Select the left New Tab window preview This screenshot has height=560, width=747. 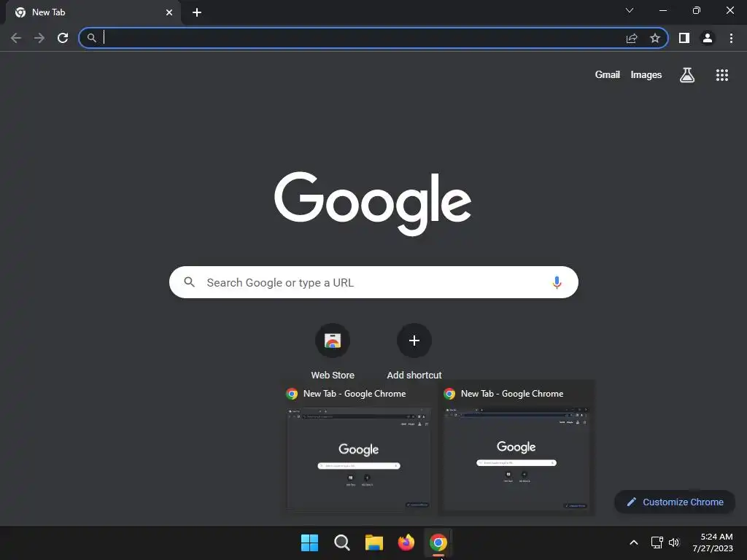point(359,448)
